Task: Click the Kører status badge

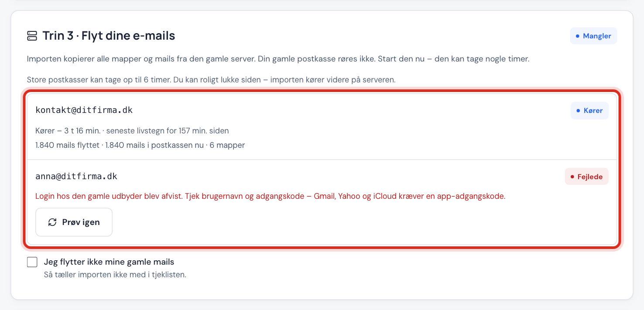Action: [x=589, y=111]
